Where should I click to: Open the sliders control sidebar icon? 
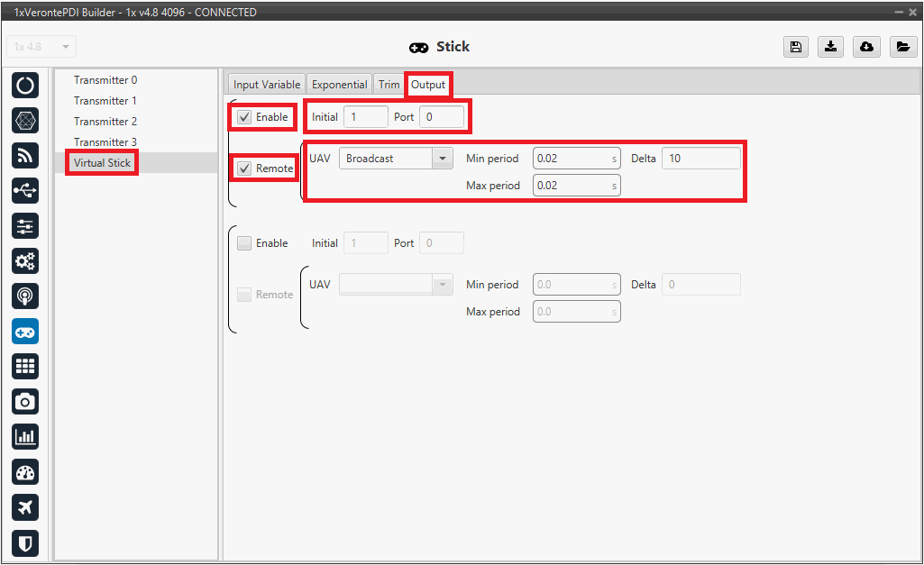[25, 226]
